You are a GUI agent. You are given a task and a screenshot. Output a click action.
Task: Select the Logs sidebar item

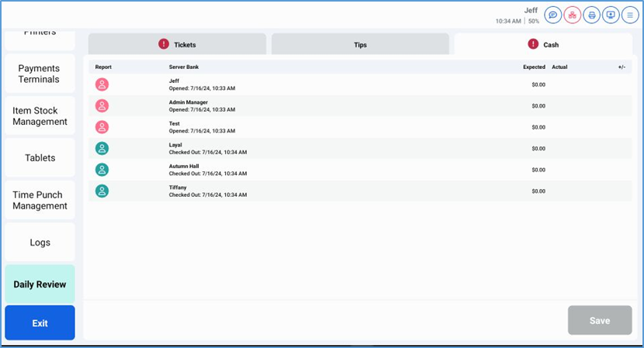40,243
